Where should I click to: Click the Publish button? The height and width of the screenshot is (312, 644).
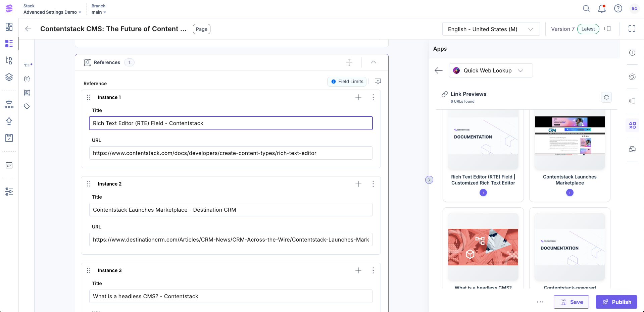[616, 302]
